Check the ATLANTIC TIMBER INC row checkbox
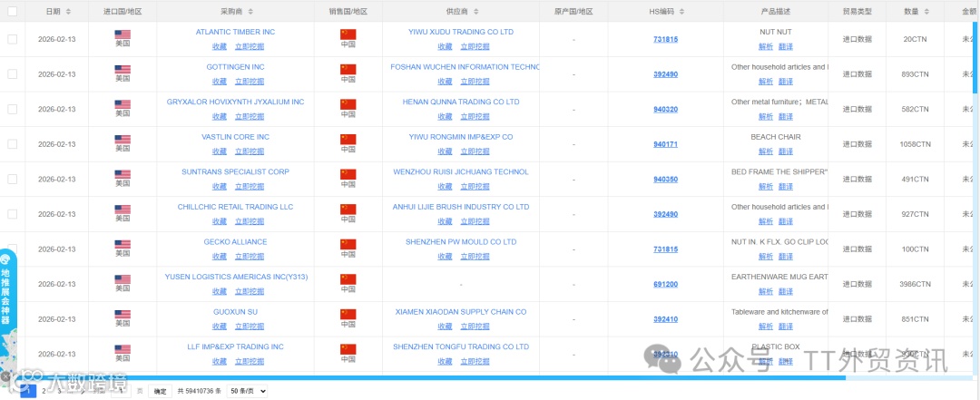 [x=13, y=39]
